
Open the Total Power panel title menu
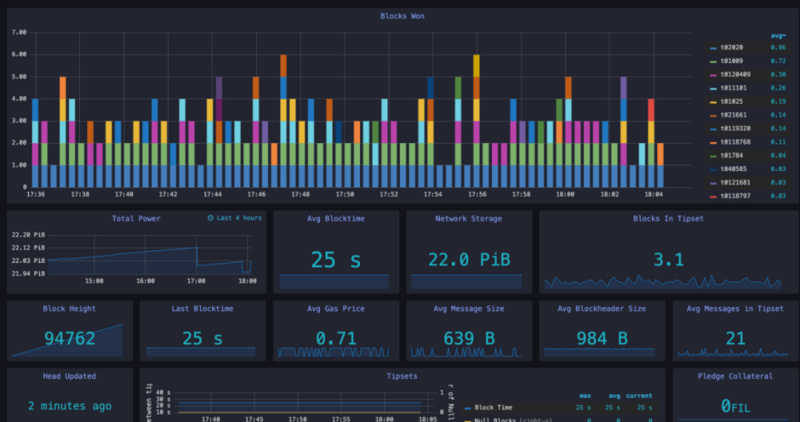click(x=137, y=218)
